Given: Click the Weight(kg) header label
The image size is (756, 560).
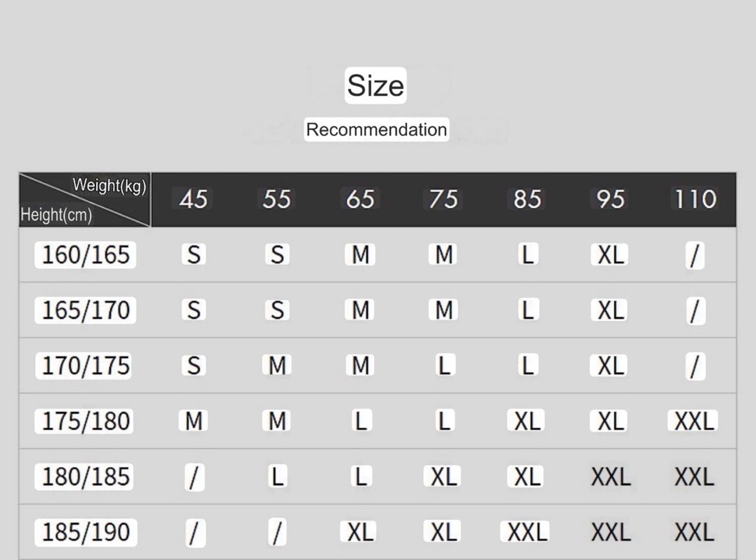Looking at the screenshot, I should click(x=109, y=185).
